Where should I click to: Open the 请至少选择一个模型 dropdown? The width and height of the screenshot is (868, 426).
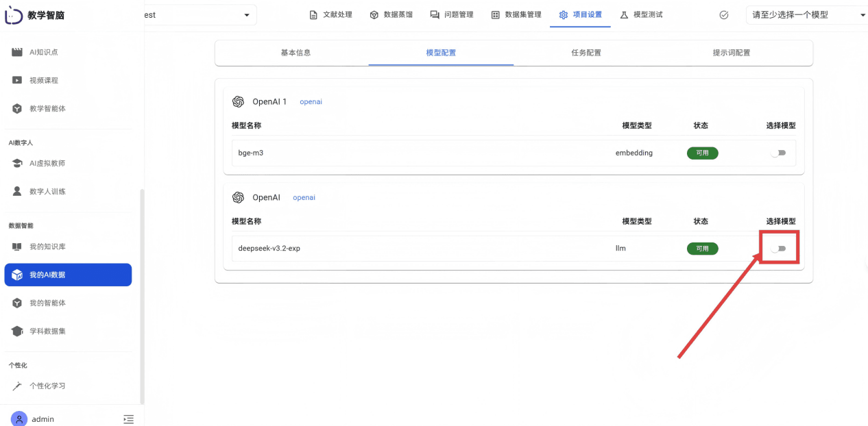[x=807, y=14]
